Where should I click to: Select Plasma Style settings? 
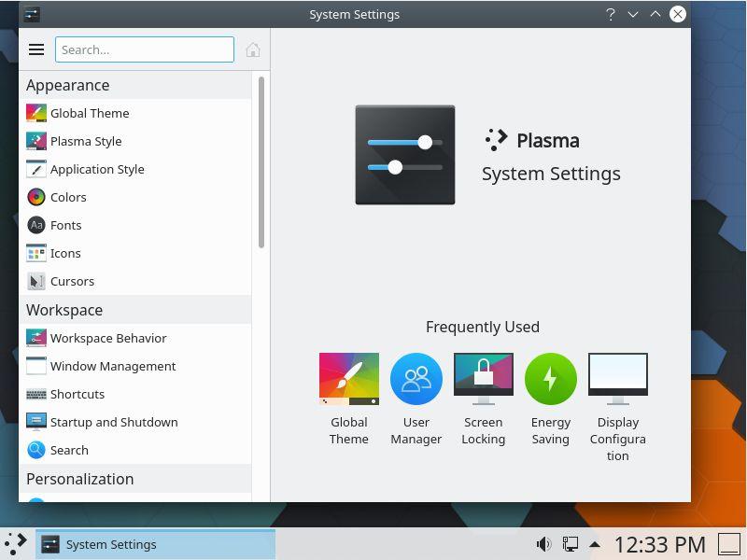(86, 141)
